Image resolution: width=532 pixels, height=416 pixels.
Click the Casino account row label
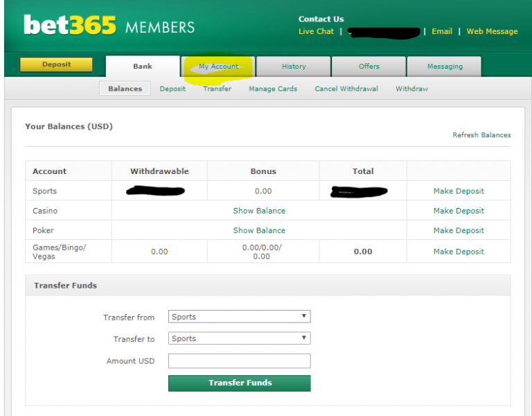click(45, 211)
